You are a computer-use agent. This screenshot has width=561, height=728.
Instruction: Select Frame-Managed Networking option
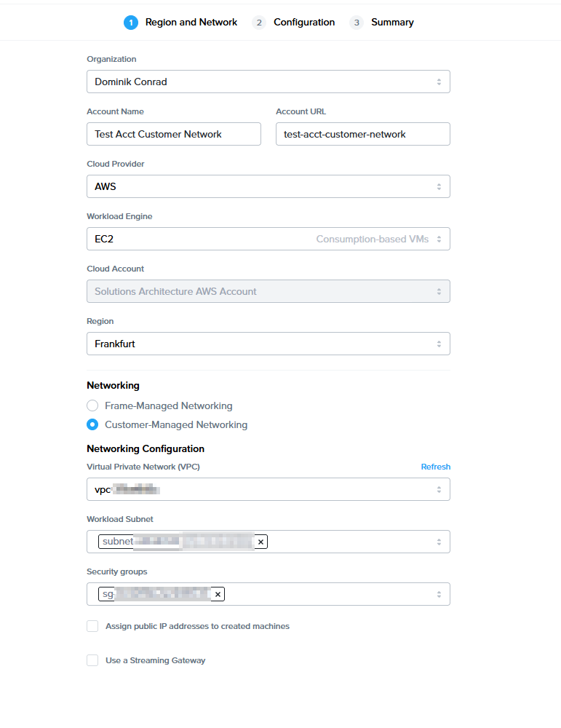92,405
